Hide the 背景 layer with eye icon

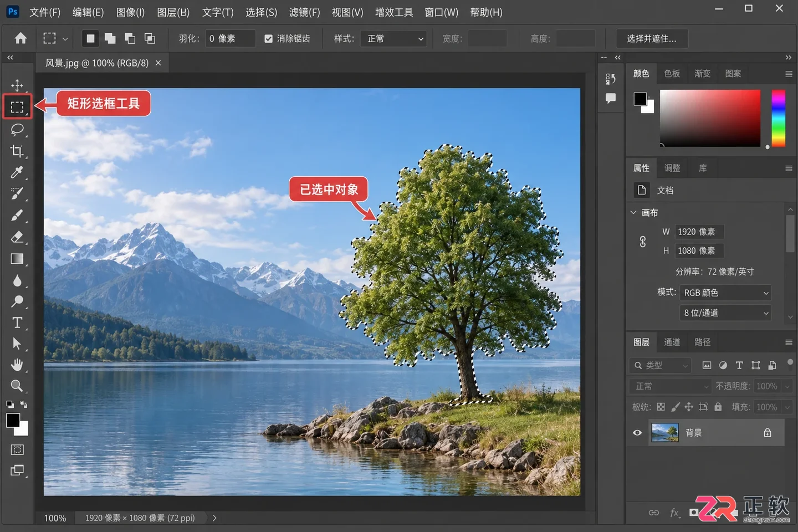tap(637, 433)
